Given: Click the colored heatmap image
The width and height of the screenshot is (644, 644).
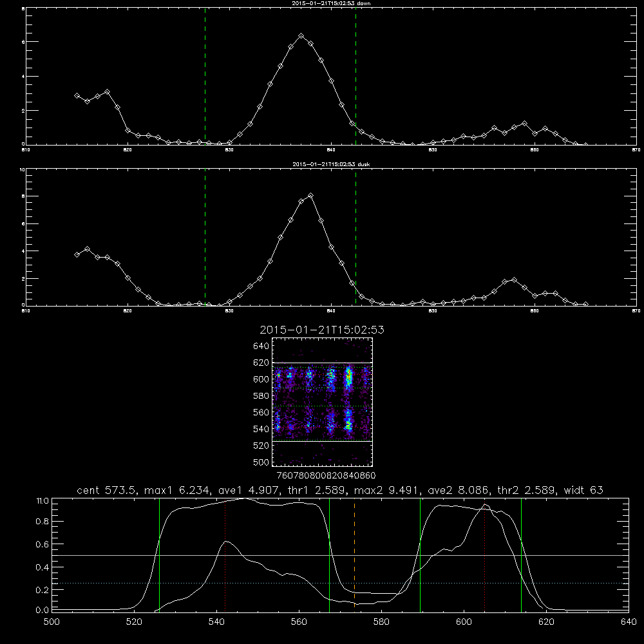Looking at the screenshot, I should (322, 402).
